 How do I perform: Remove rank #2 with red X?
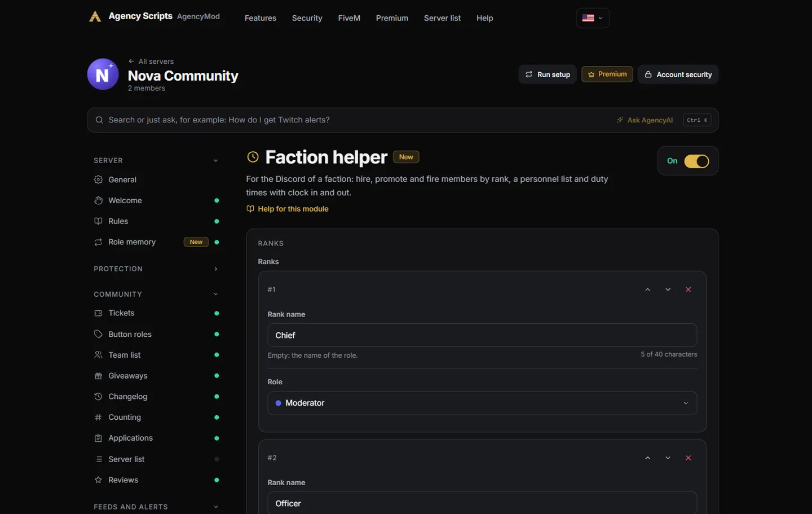[x=688, y=458]
